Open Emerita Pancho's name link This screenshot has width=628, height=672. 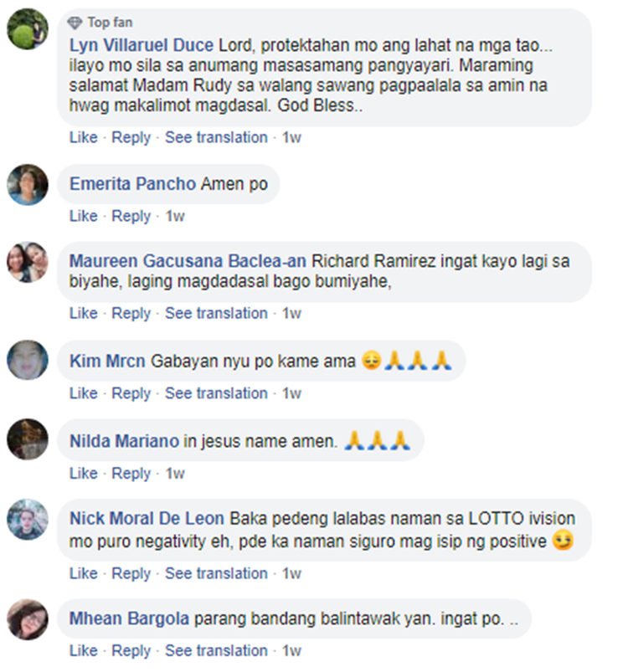click(x=133, y=184)
